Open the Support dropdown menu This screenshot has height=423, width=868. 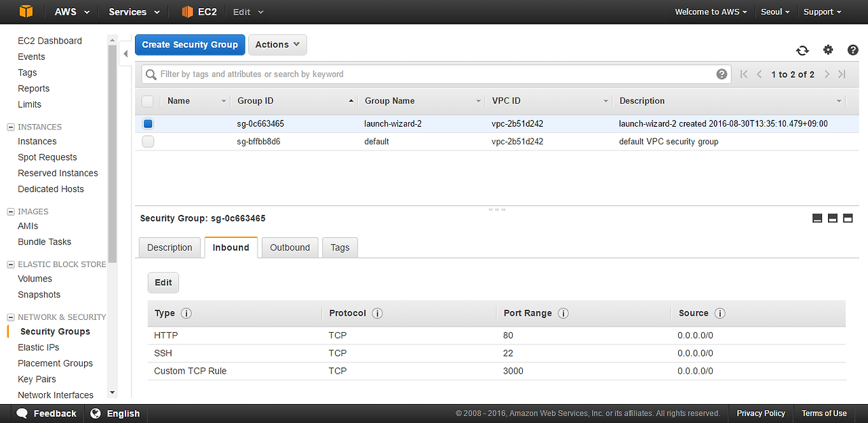822,12
